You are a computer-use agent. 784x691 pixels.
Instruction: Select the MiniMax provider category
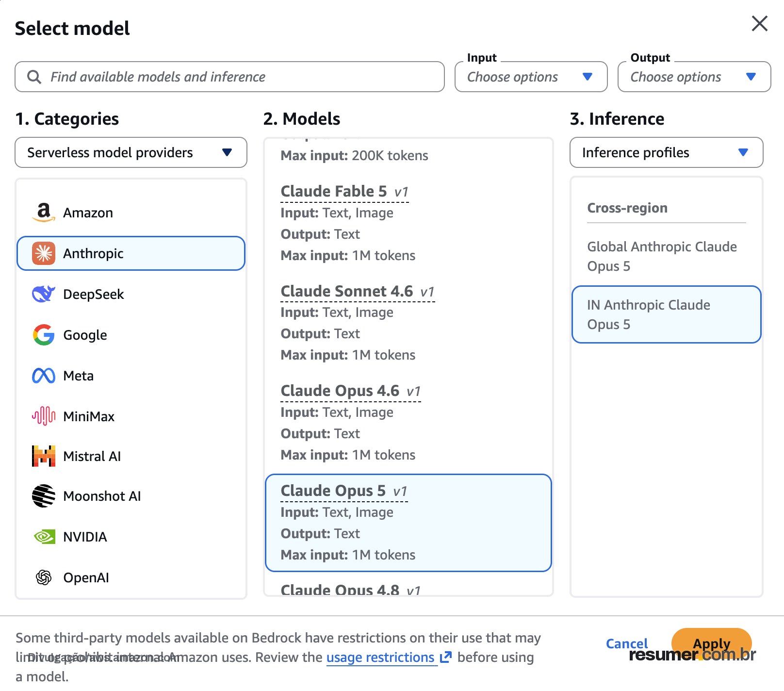[x=131, y=416]
